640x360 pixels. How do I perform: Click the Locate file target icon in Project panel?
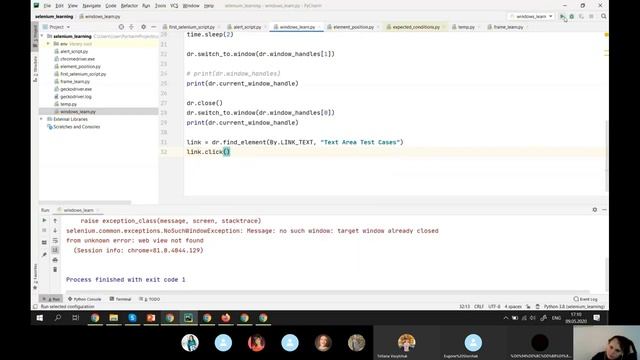tap(121, 27)
